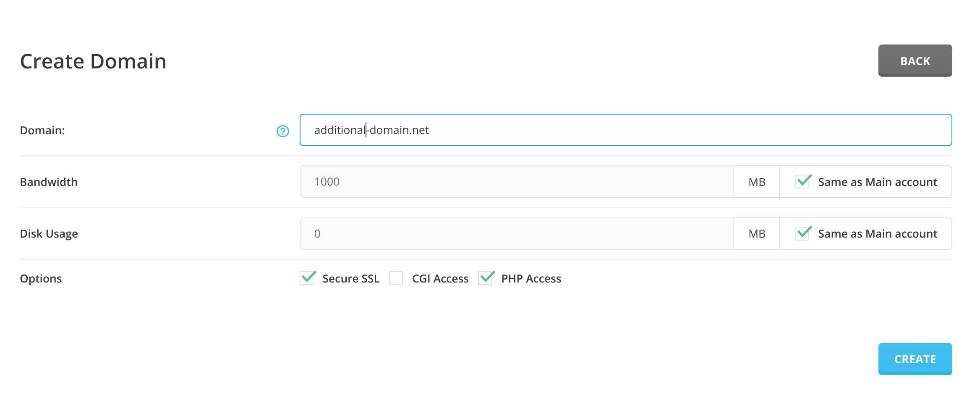The height and width of the screenshot is (403, 980).
Task: Click the Create Domain page heading
Action: click(93, 61)
